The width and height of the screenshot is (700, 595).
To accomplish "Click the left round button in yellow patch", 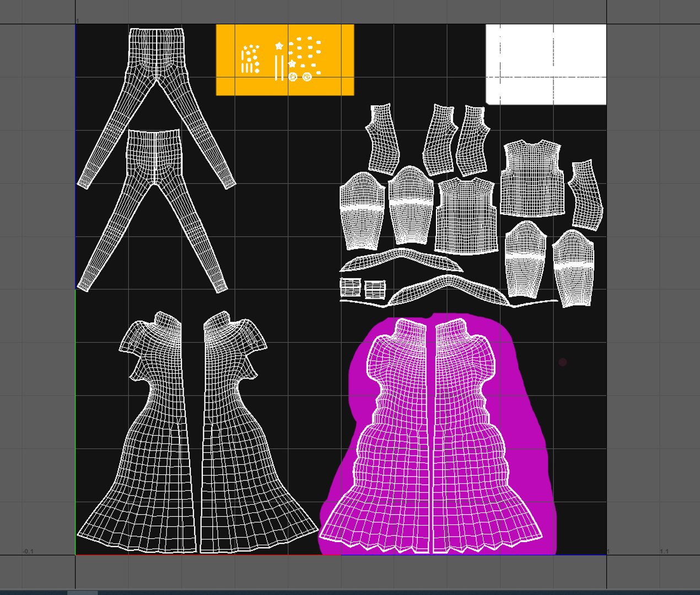I will pos(293,77).
